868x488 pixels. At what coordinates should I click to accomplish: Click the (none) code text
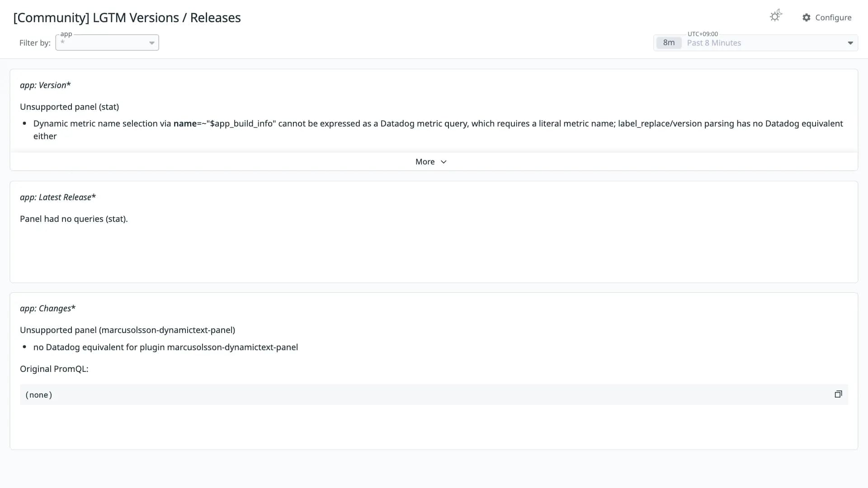(39, 395)
